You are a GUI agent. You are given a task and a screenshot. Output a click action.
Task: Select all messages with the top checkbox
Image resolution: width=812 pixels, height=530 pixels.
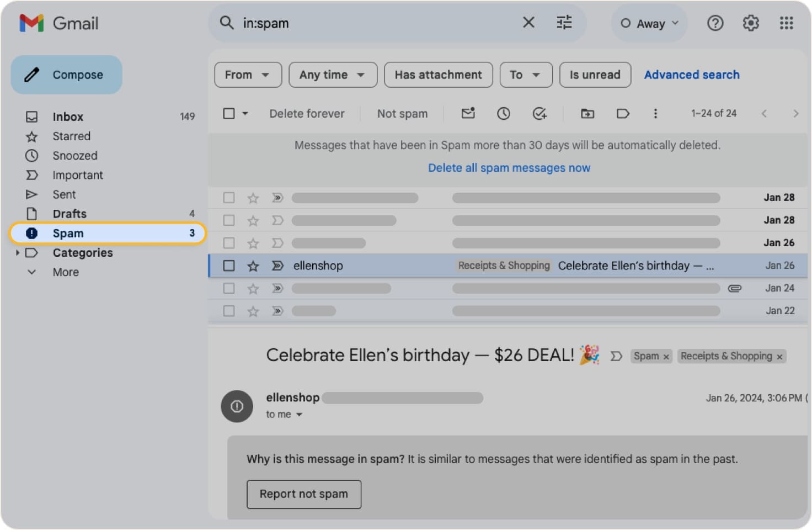(x=228, y=113)
